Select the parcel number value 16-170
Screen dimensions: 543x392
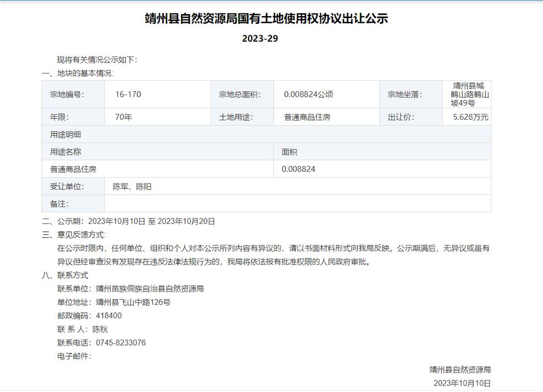pyautogui.click(x=128, y=94)
